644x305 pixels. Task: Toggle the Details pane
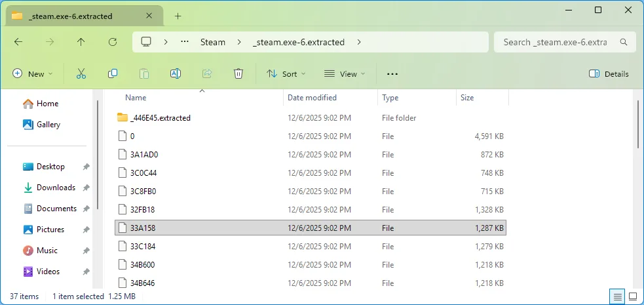609,74
